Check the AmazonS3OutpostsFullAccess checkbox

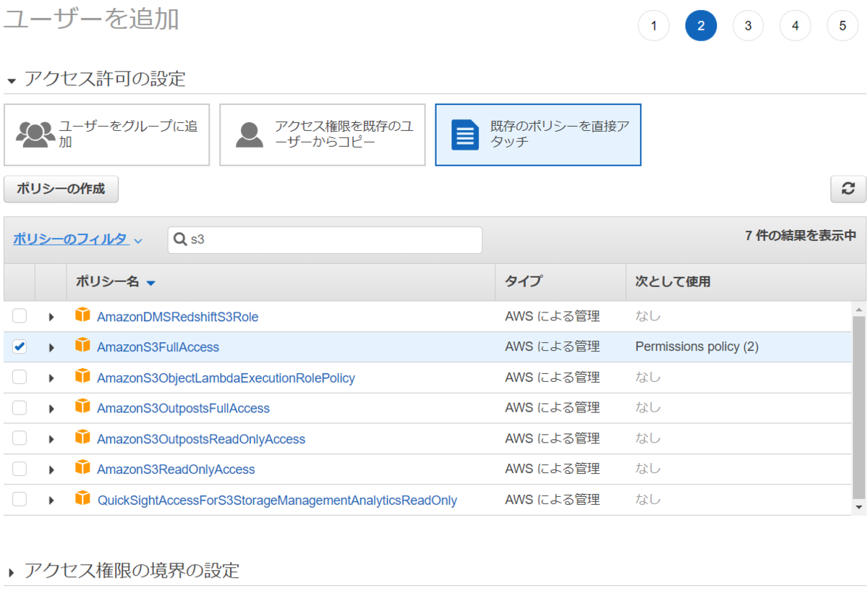(x=20, y=408)
